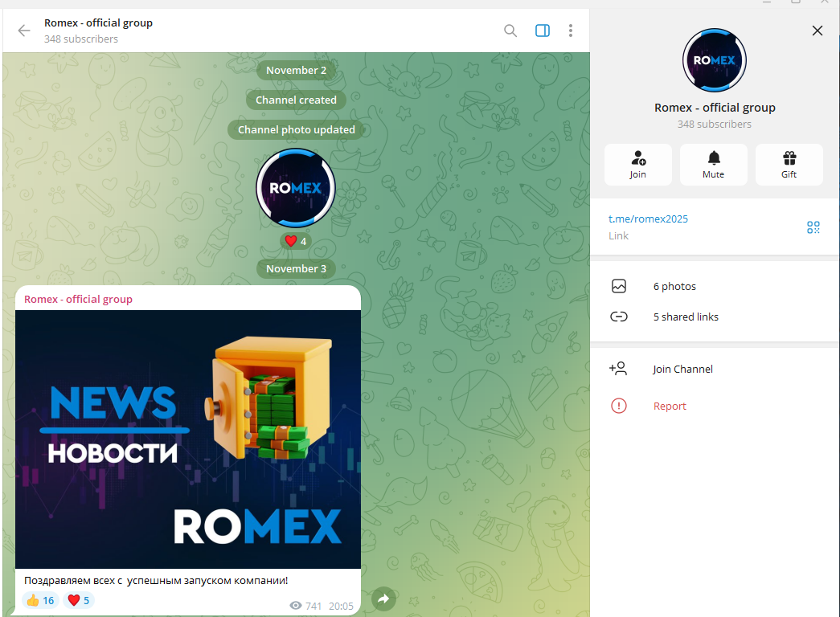The image size is (840, 617).
Task: Click the share arrow on the news post
Action: click(x=383, y=599)
